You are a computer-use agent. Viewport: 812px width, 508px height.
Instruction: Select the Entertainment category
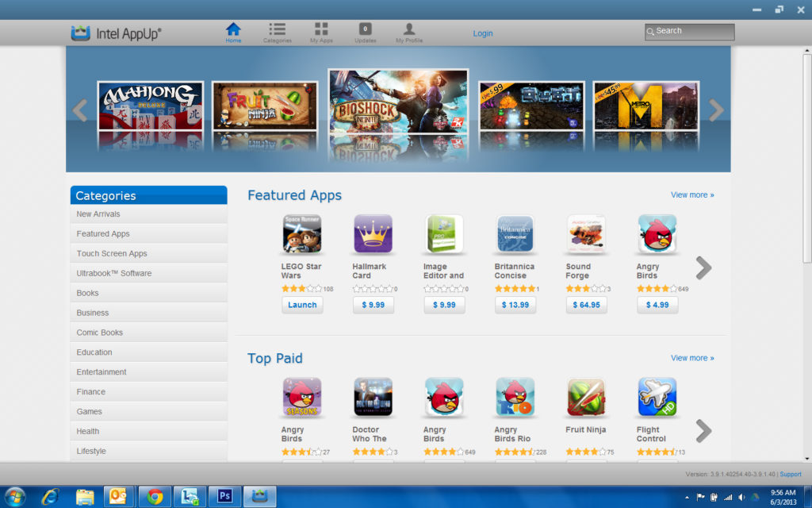tap(148, 371)
